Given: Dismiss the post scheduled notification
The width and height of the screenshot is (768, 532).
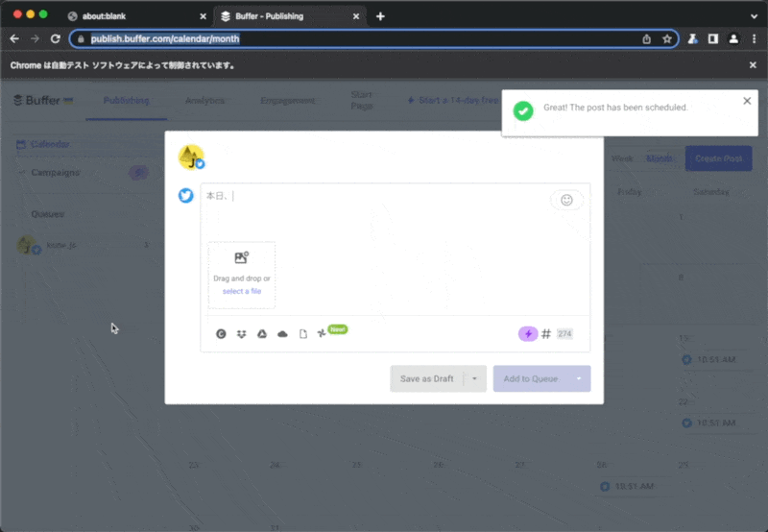Looking at the screenshot, I should 747,101.
